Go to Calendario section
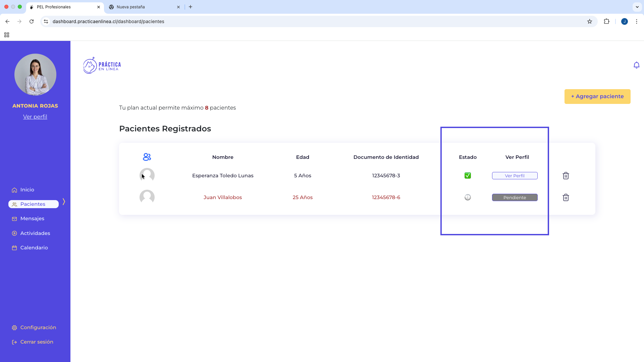The width and height of the screenshot is (644, 362). click(34, 248)
